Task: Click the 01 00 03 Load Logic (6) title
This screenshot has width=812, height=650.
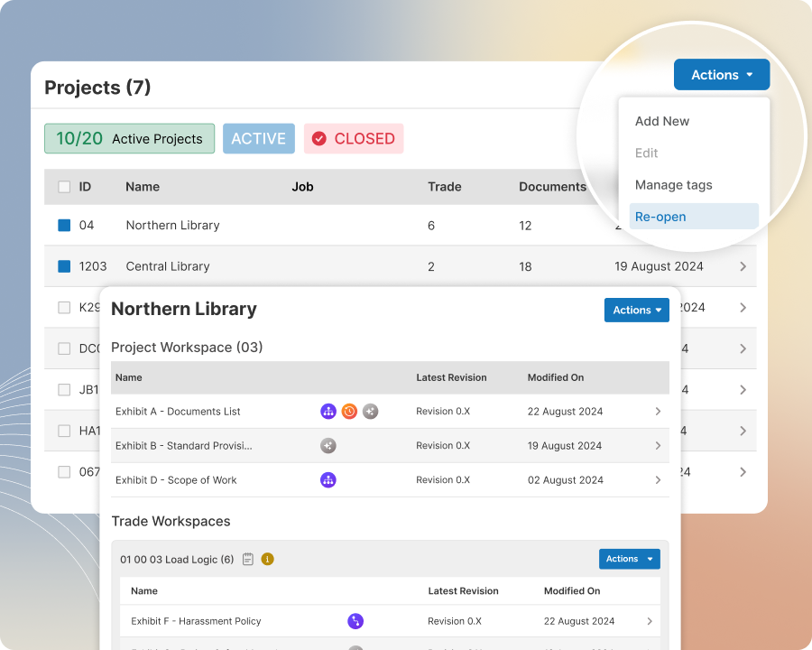Action: [177, 560]
